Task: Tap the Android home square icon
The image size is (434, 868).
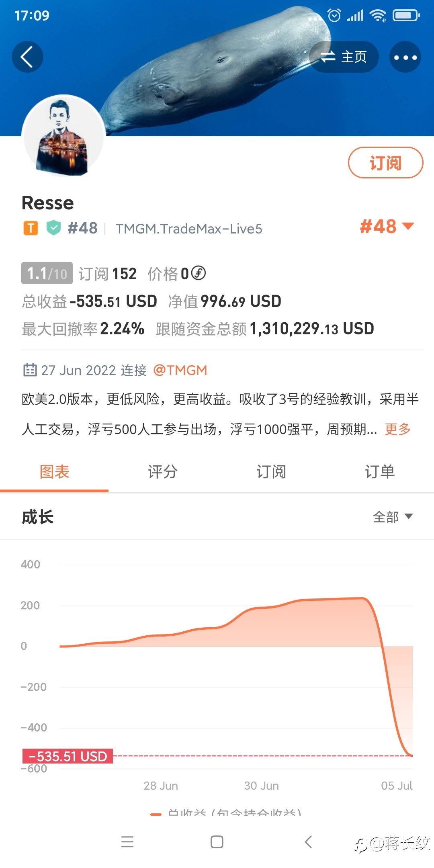Action: 217,841
